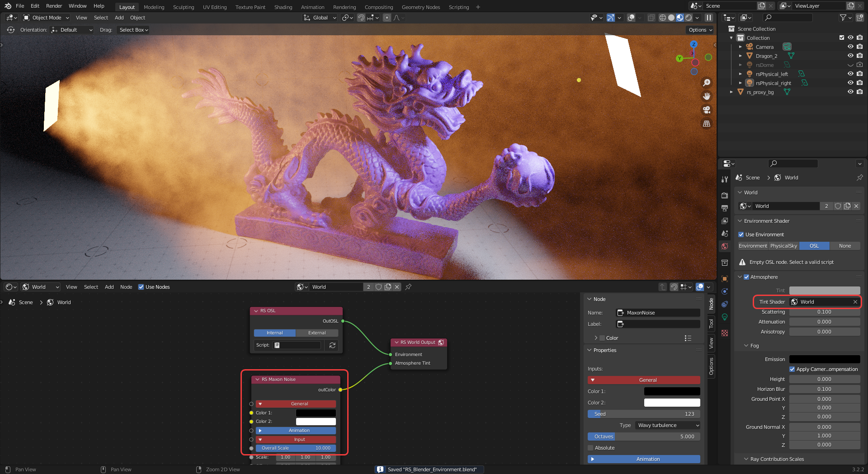Switch RS OSL node to External

317,333
